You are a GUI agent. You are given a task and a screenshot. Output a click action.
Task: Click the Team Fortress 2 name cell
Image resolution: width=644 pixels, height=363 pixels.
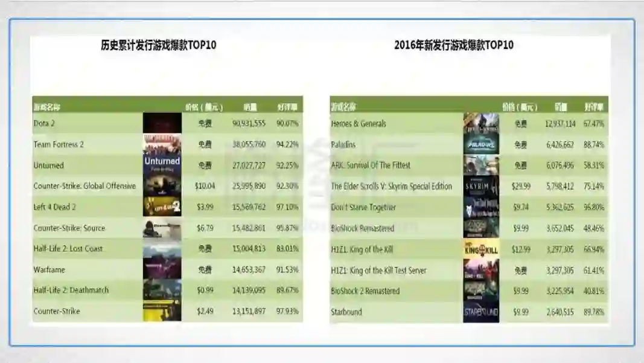[59, 144]
